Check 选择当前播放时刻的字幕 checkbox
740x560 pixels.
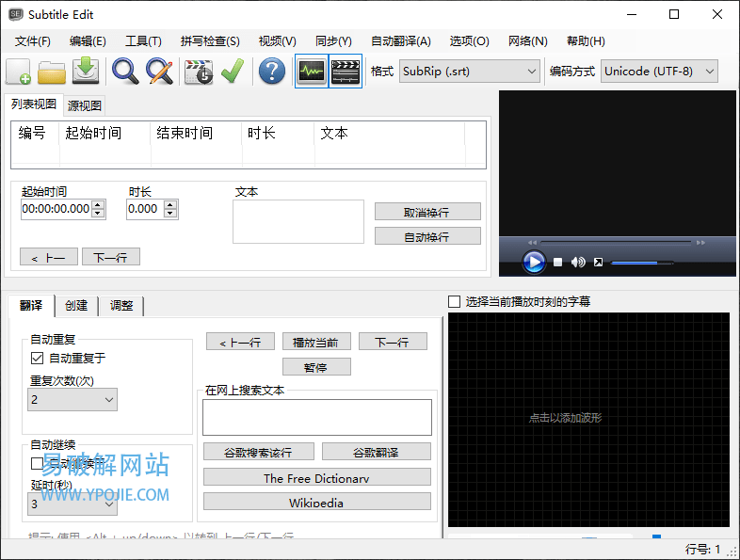[455, 302]
